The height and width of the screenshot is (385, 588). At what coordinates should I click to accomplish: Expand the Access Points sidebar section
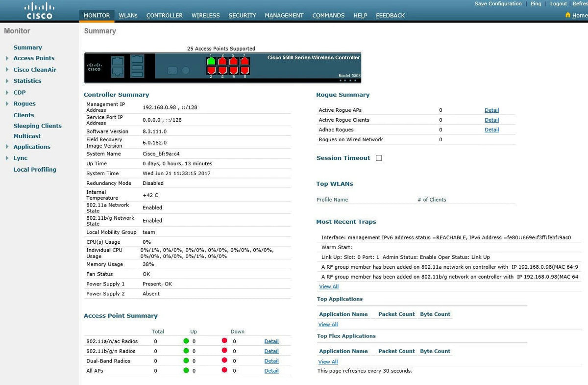tap(7, 58)
